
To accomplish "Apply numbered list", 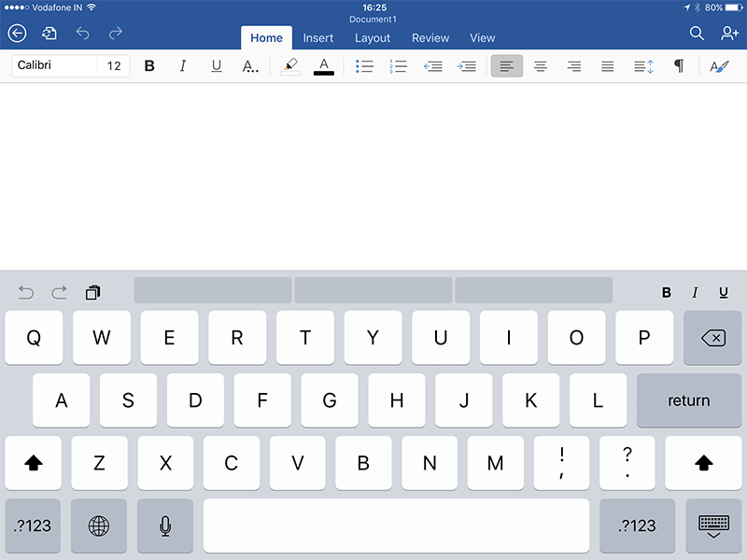I will (398, 65).
